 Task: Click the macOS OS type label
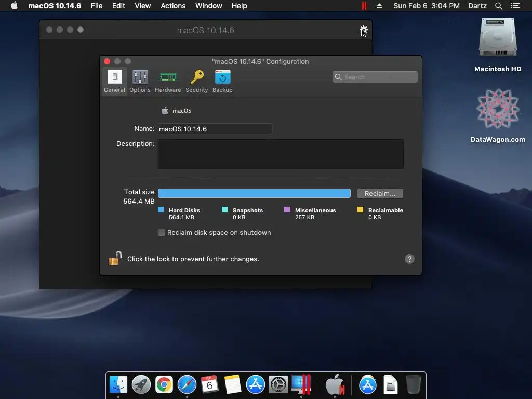point(182,111)
